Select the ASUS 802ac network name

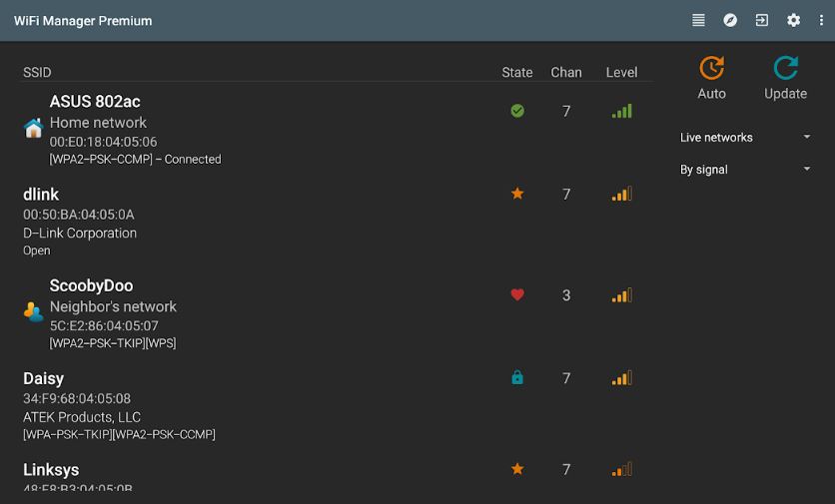[95, 101]
